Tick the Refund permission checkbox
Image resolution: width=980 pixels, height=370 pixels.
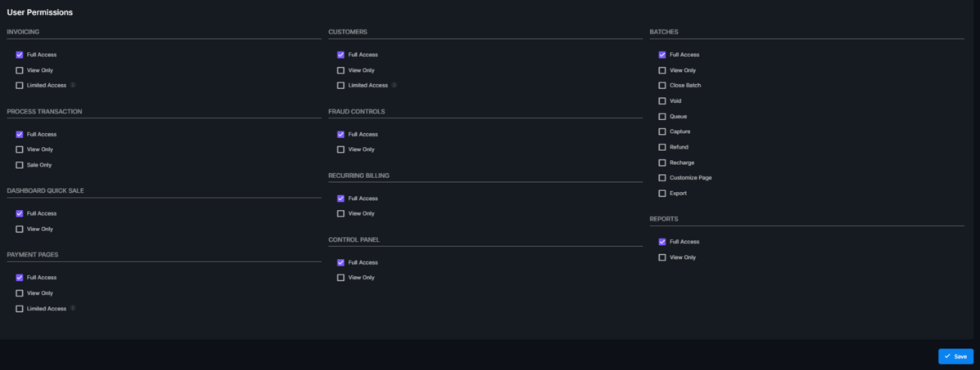[x=662, y=147]
